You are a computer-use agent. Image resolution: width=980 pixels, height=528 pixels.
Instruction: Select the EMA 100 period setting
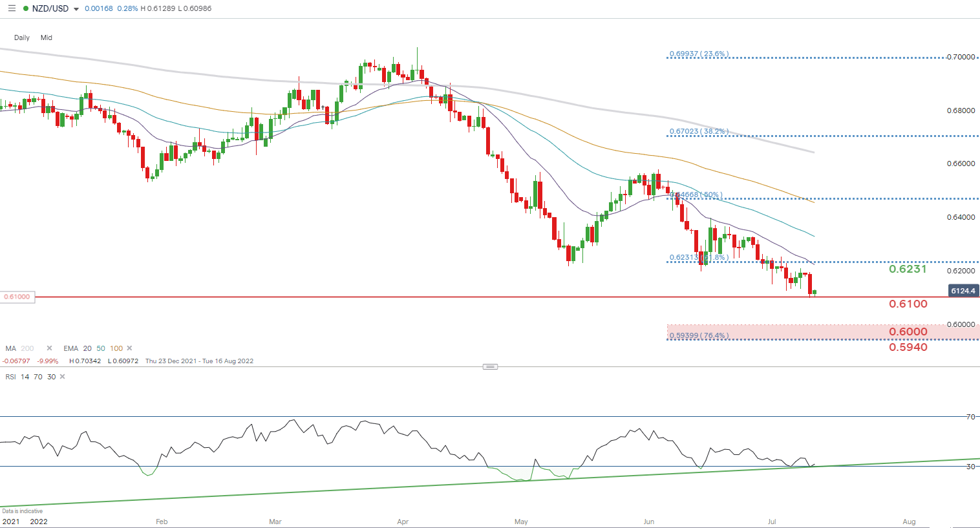[116, 348]
